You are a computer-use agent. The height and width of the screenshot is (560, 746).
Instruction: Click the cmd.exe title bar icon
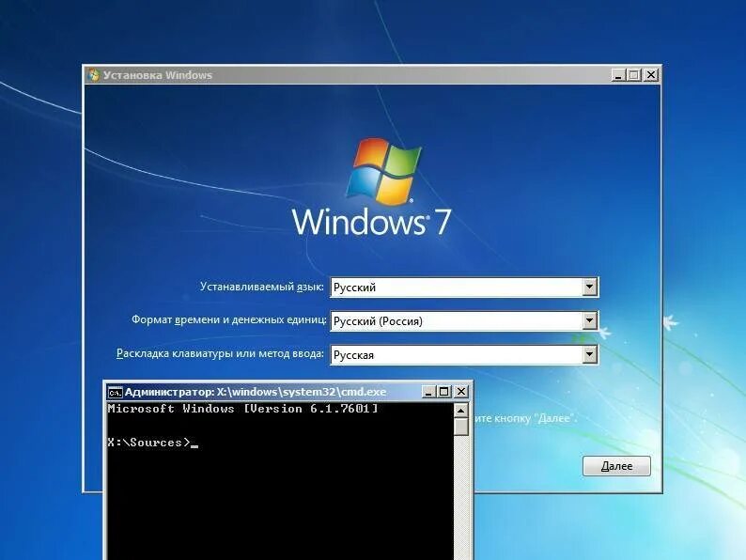pos(116,393)
